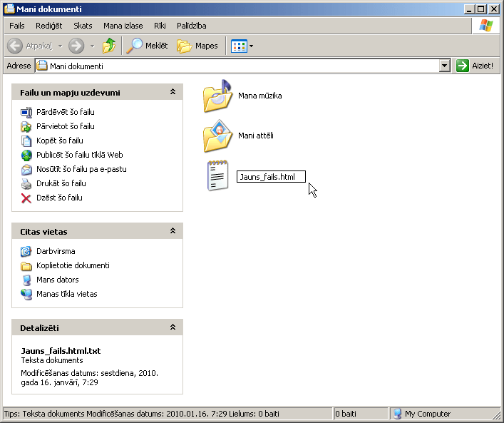504x423 pixels.
Task: Click the Back arrow icon
Action: pos(15,46)
